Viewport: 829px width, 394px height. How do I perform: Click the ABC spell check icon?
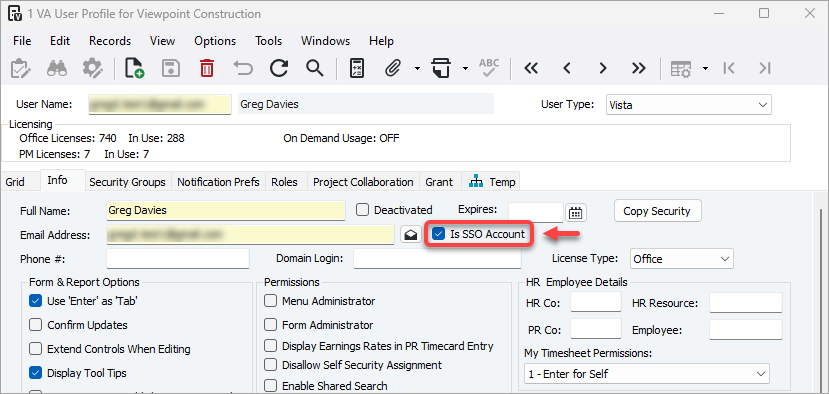click(489, 68)
